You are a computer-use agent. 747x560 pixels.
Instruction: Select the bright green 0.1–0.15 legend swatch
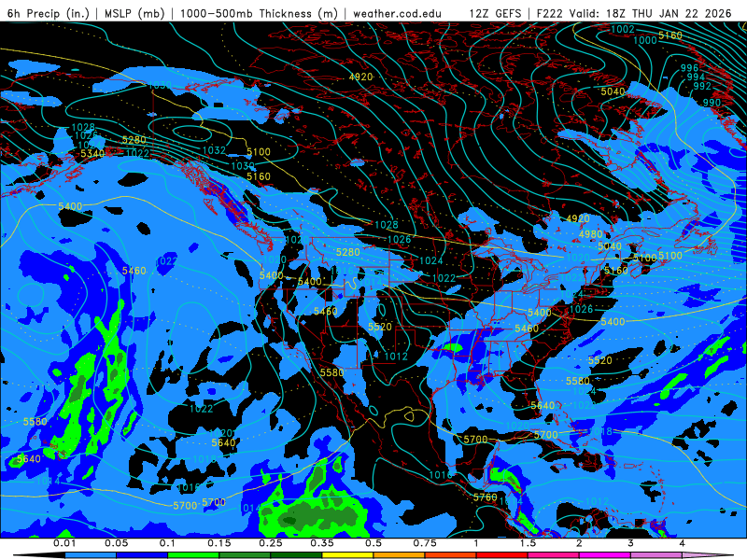point(193,555)
